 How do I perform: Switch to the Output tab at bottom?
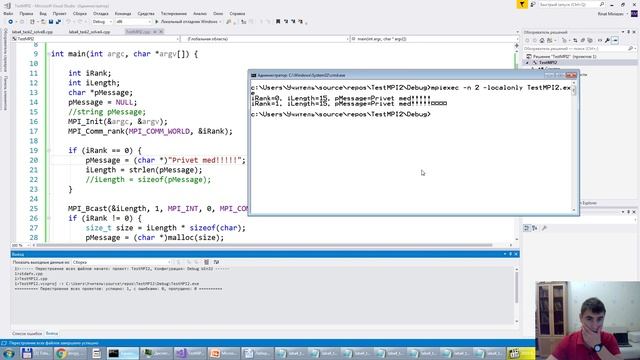(x=52, y=333)
